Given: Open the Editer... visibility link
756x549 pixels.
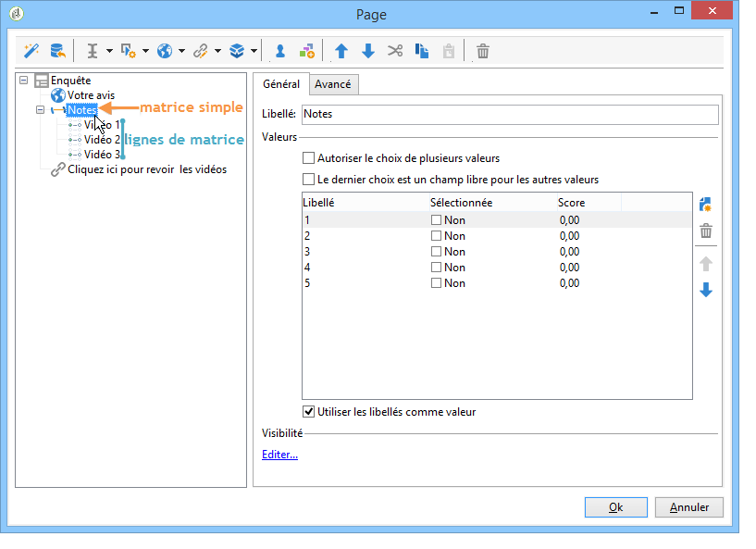Looking at the screenshot, I should click(x=279, y=455).
